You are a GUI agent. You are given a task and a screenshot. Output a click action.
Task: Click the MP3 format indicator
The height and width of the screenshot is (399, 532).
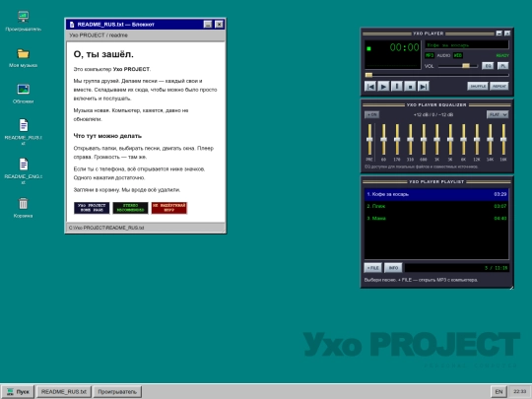tap(430, 55)
